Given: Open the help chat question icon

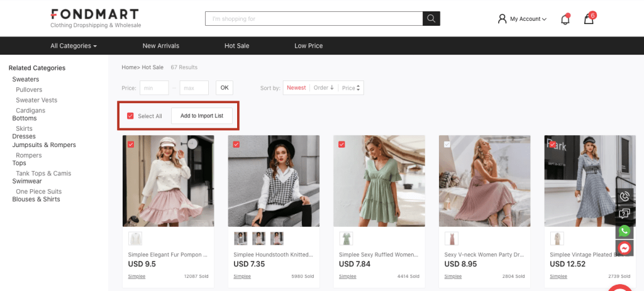Looking at the screenshot, I should click(x=625, y=214).
